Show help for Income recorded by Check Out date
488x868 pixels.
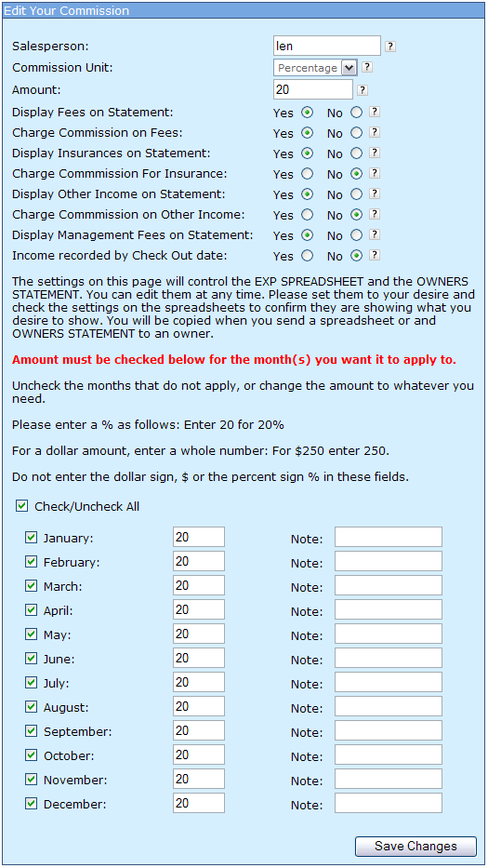coord(375,255)
